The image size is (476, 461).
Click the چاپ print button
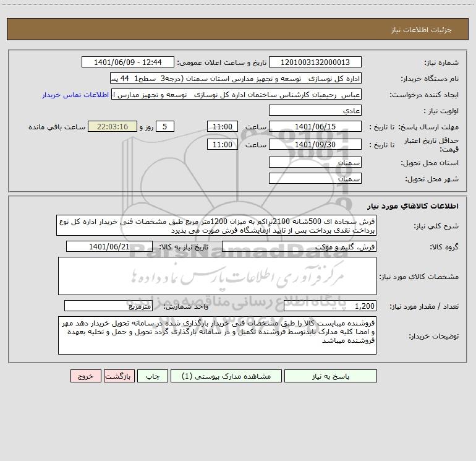click(x=153, y=376)
